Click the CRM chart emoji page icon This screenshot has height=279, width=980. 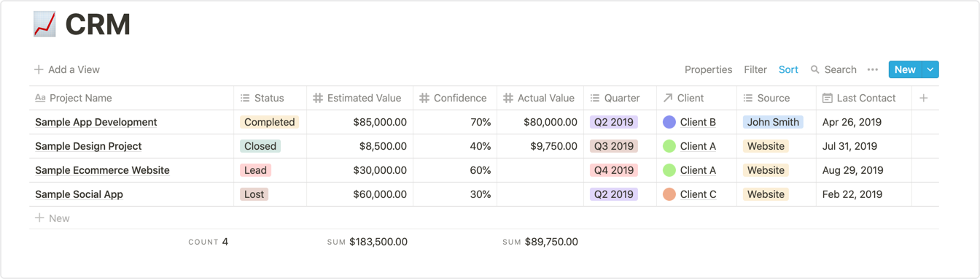44,24
